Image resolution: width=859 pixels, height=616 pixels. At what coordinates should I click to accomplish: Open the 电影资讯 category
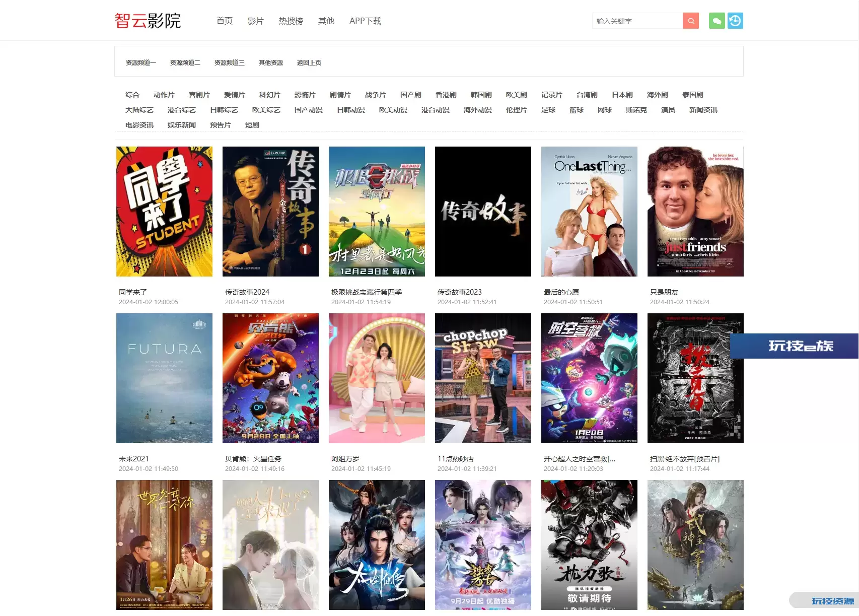(x=139, y=125)
